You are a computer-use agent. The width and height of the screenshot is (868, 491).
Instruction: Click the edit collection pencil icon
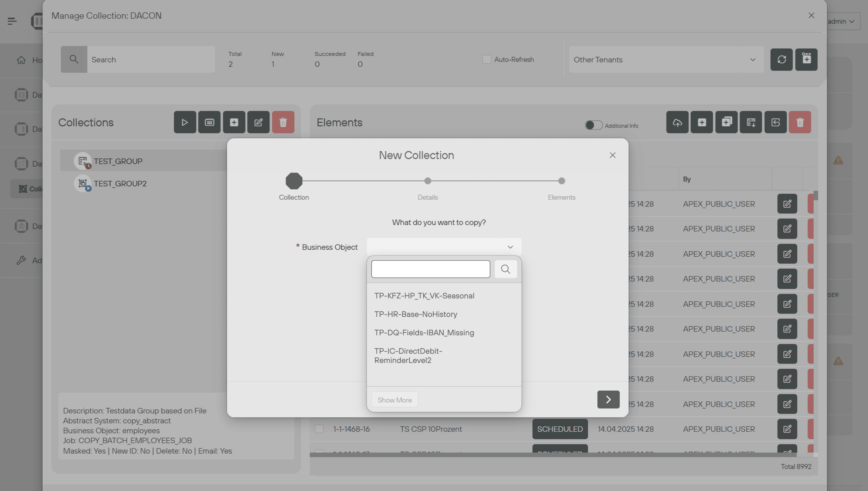(x=258, y=122)
